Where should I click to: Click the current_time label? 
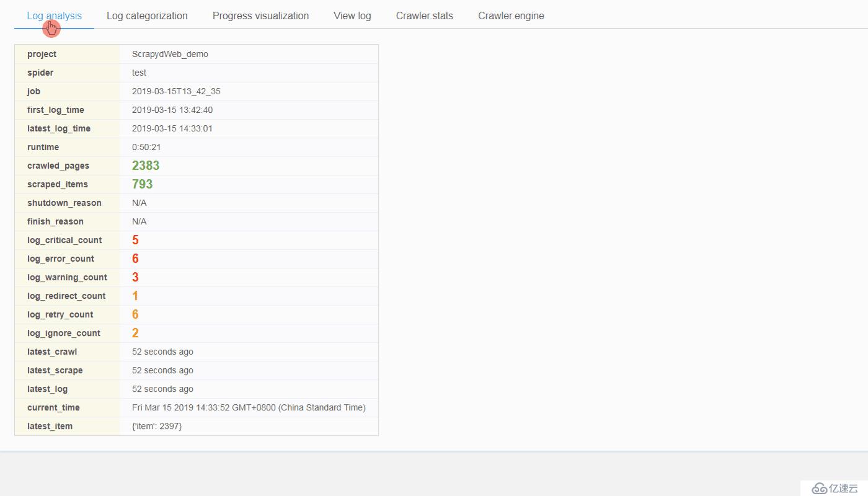(x=53, y=407)
